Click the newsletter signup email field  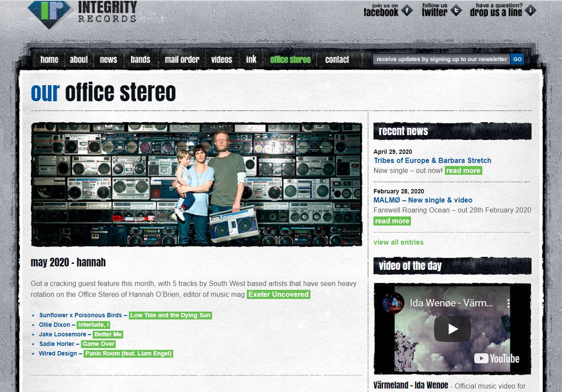[442, 59]
